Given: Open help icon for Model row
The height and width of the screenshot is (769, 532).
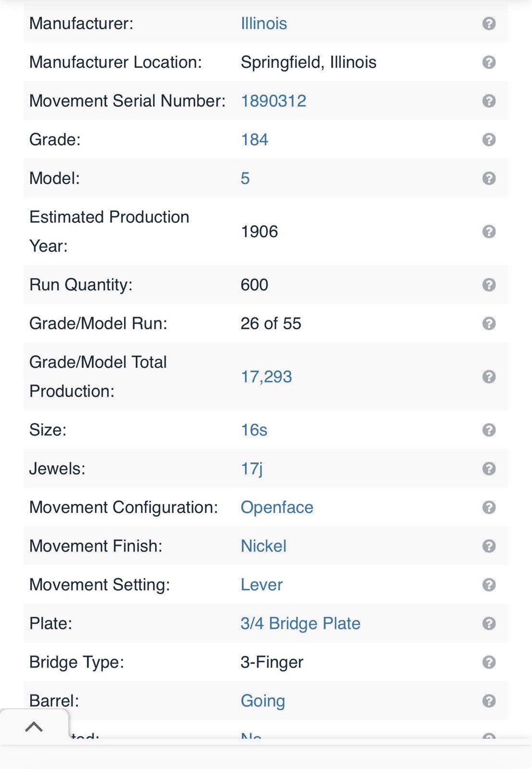Looking at the screenshot, I should (489, 178).
